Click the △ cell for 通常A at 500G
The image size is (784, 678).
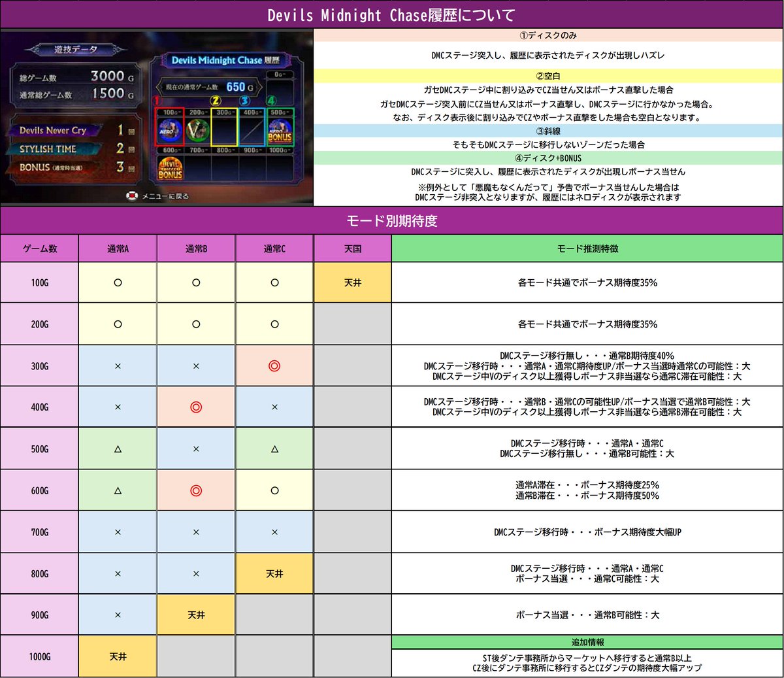(118, 449)
